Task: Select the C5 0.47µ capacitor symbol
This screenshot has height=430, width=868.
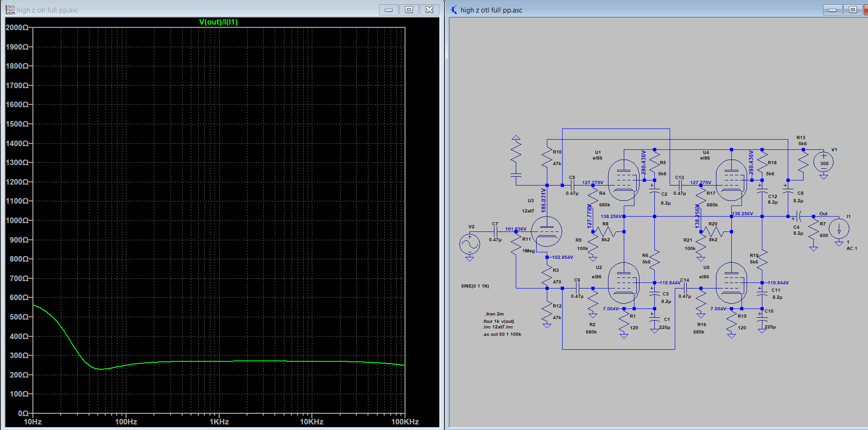Action: [x=572, y=185]
